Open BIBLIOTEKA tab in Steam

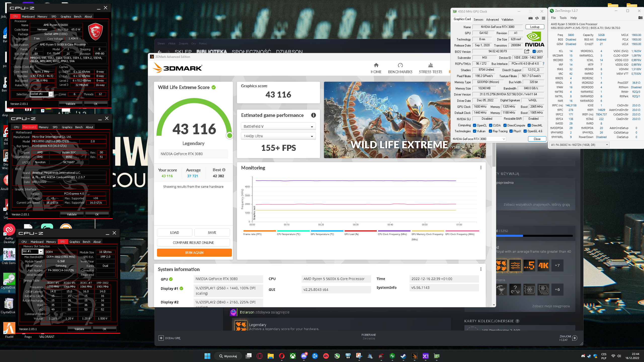(212, 52)
